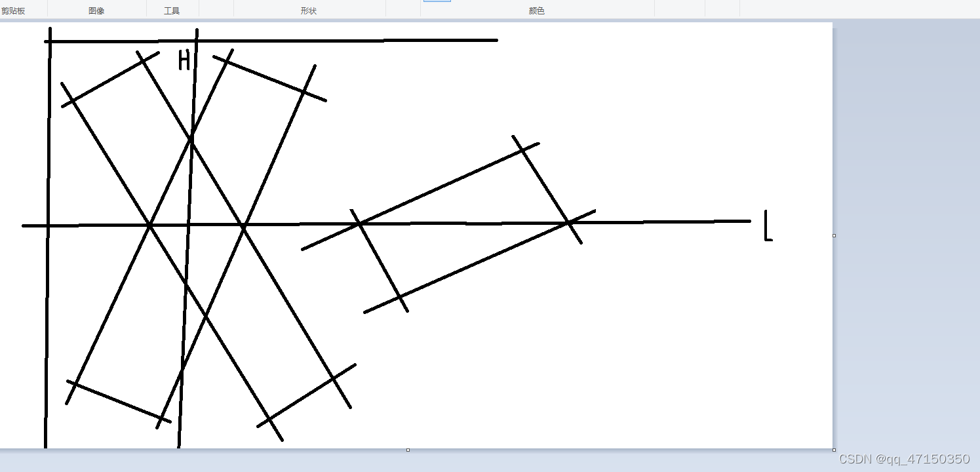Click the canvas bottom-edge resize handle
The height and width of the screenshot is (472, 980).
[408, 450]
